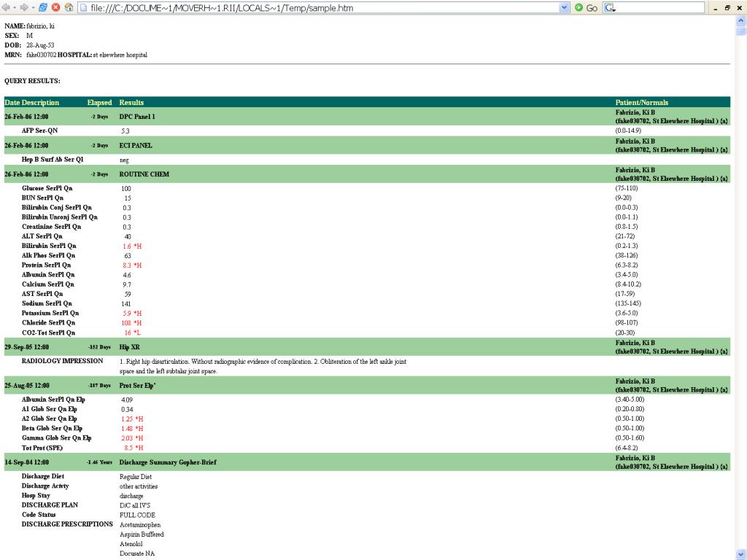Click the 'AFP Ser-QN' test name
The width and height of the screenshot is (747, 560).
pos(39,131)
